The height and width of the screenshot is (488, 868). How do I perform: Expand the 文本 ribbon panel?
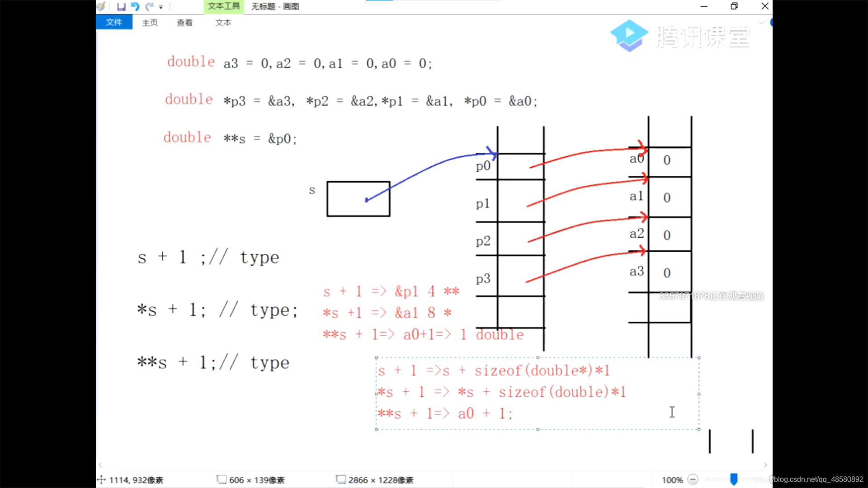click(x=223, y=22)
